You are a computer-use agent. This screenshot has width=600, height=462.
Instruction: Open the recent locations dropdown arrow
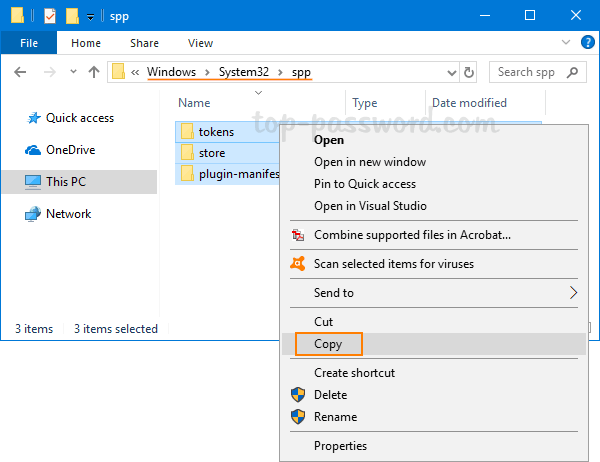(73, 72)
